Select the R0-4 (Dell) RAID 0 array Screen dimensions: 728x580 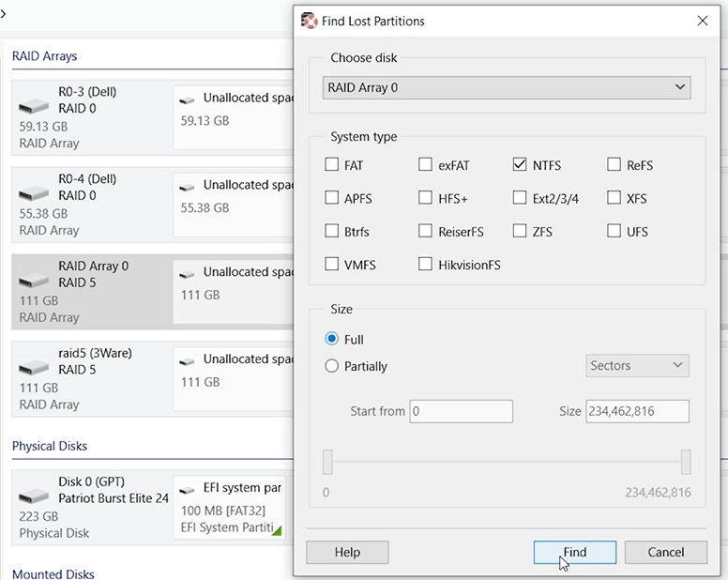91,205
